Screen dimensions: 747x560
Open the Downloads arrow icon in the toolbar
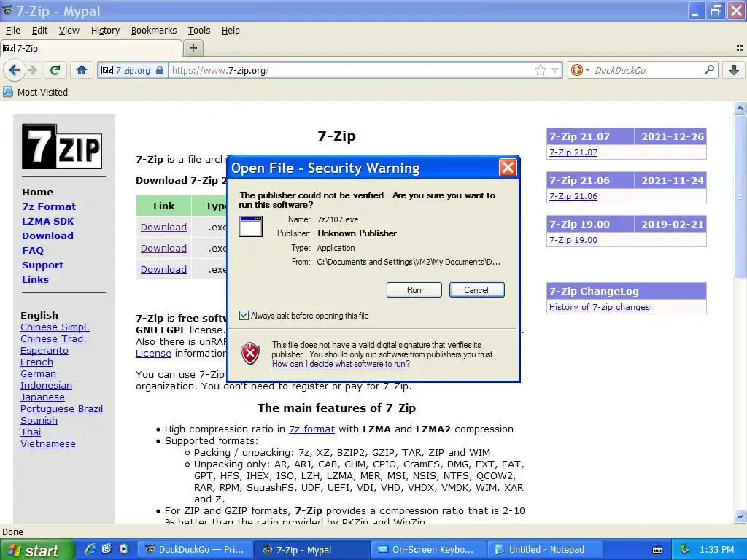pyautogui.click(x=734, y=71)
